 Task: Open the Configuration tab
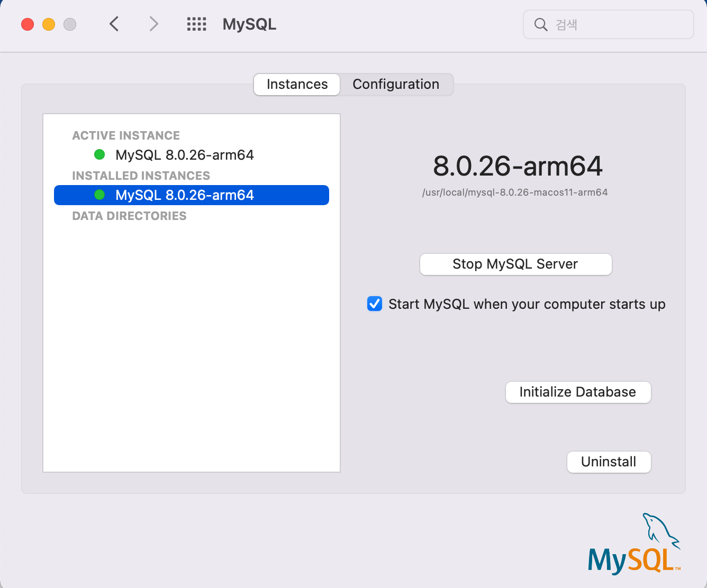(x=396, y=85)
